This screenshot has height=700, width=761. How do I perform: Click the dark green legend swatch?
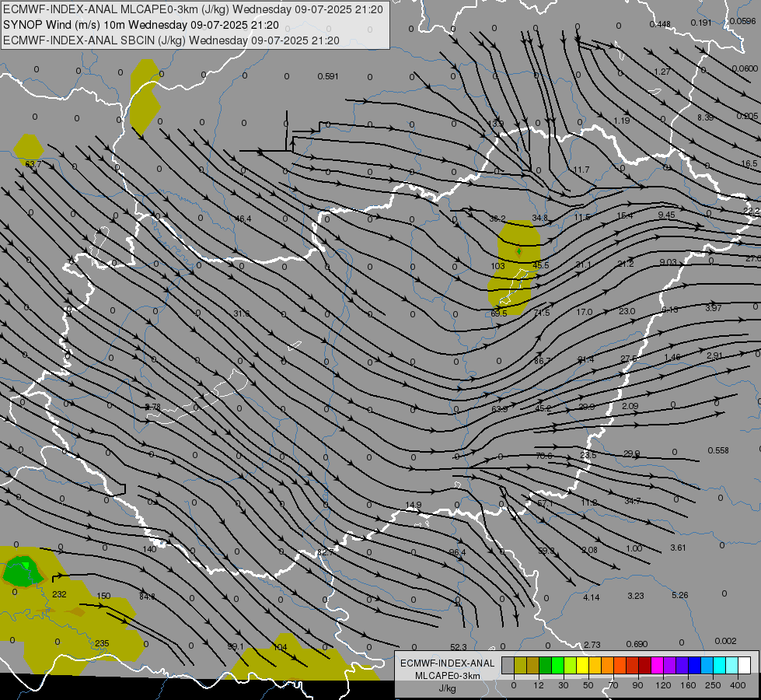click(545, 666)
